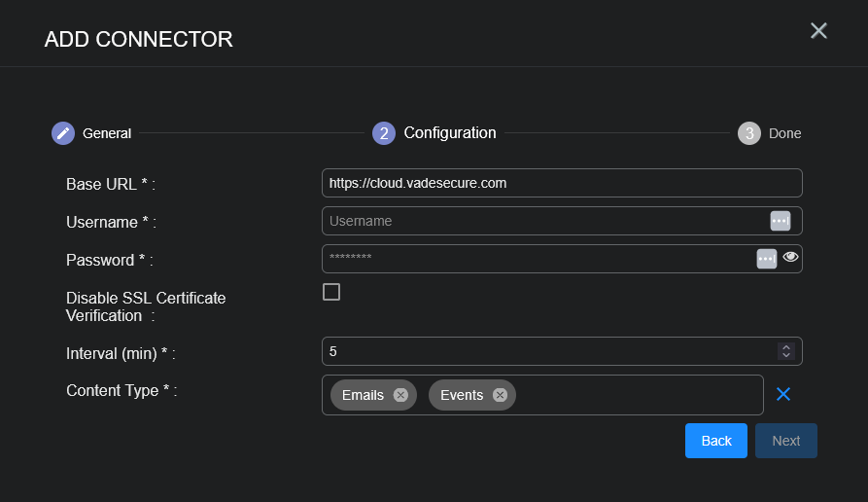
Task: Click the pencil icon for General step
Action: pyautogui.click(x=63, y=133)
